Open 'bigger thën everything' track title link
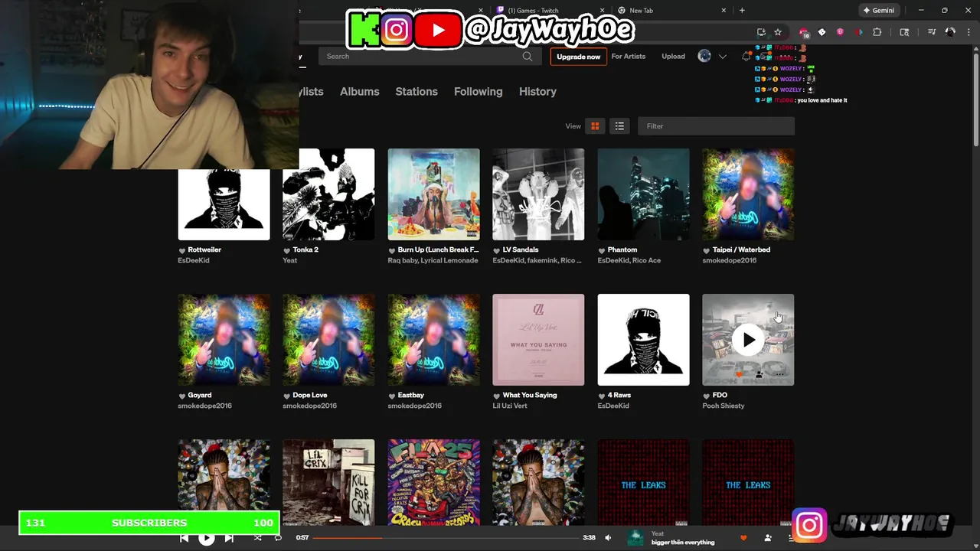 (x=683, y=543)
